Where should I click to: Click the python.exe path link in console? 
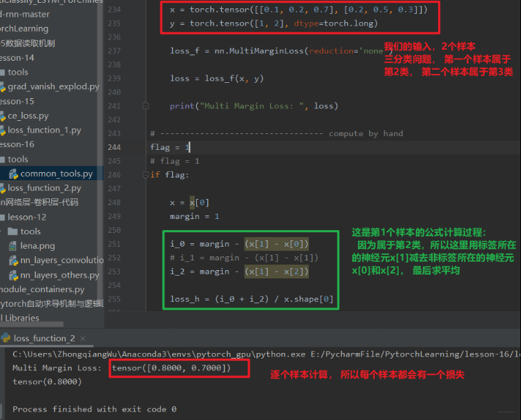click(x=159, y=354)
